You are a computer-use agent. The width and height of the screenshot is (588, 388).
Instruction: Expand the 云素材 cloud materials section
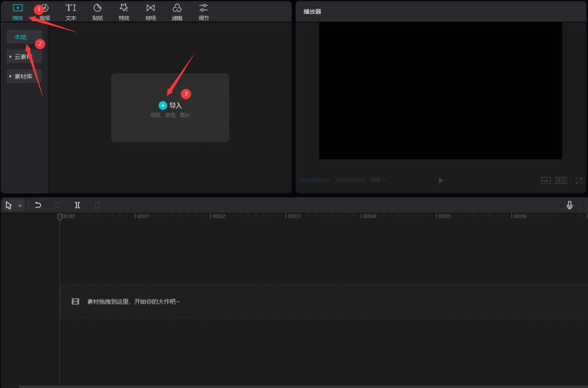(x=24, y=57)
